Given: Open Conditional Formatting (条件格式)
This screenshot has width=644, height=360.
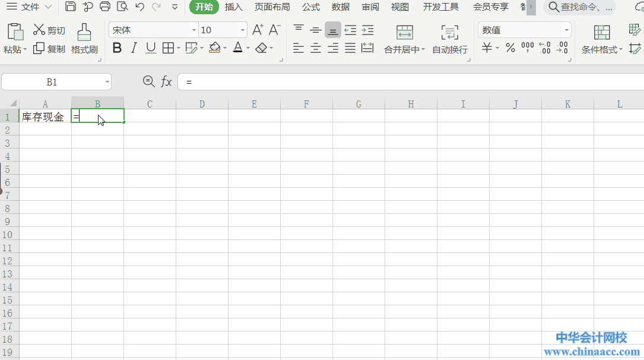Looking at the screenshot, I should coord(602,39).
